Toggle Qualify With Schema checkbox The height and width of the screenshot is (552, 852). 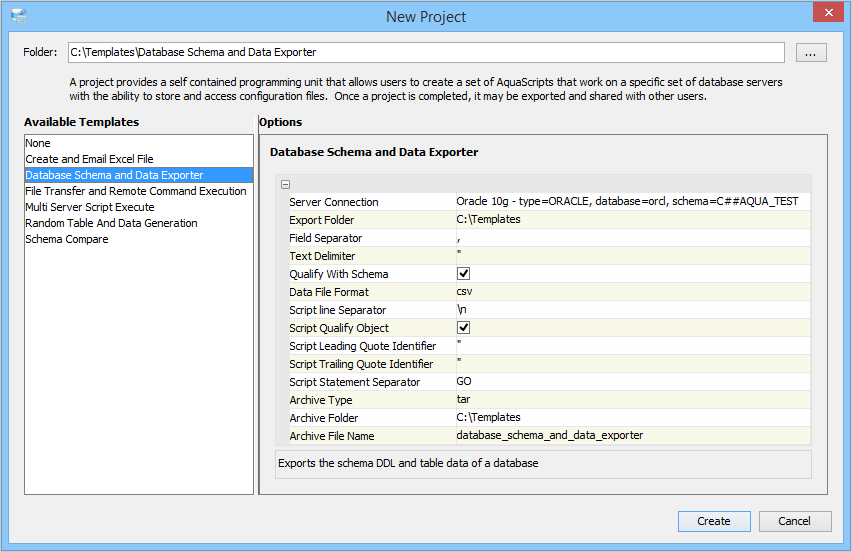tap(464, 274)
